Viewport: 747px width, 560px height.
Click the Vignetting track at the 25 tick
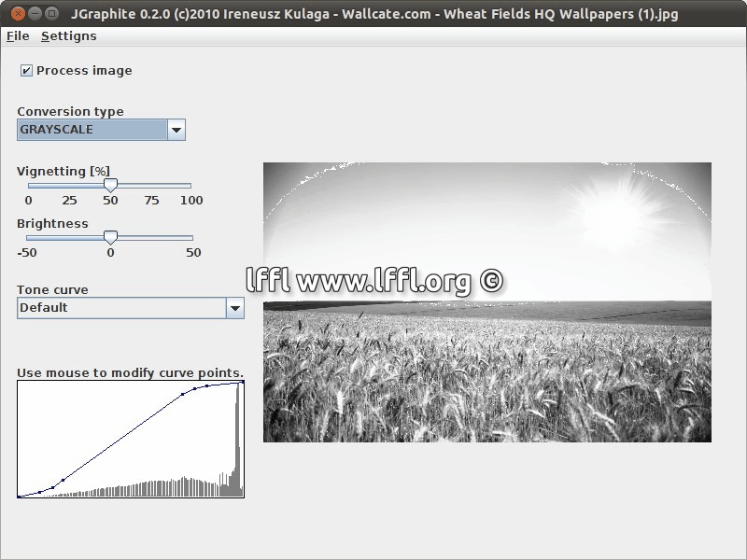[69, 186]
